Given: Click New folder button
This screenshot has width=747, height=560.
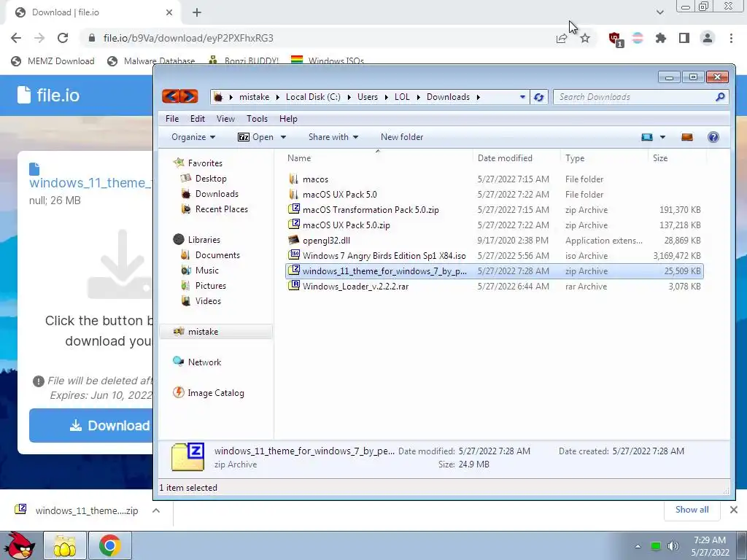Looking at the screenshot, I should [402, 137].
